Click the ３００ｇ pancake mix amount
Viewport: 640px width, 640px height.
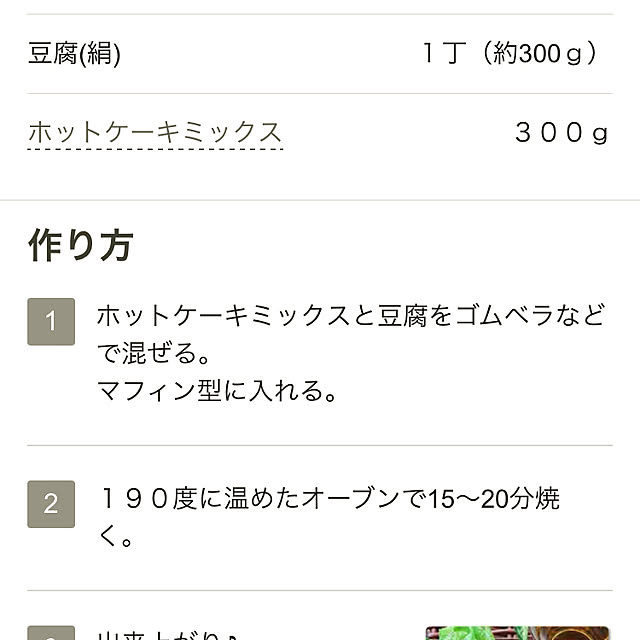click(561, 132)
